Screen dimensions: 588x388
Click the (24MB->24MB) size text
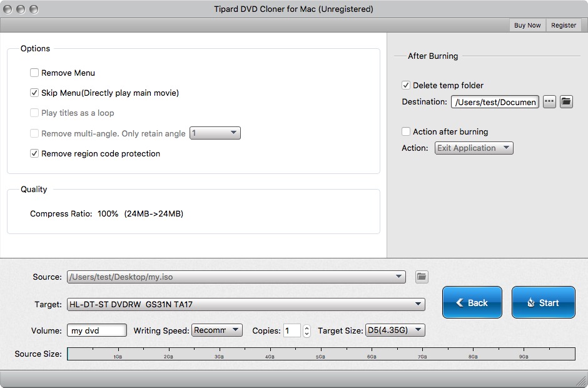[154, 214]
